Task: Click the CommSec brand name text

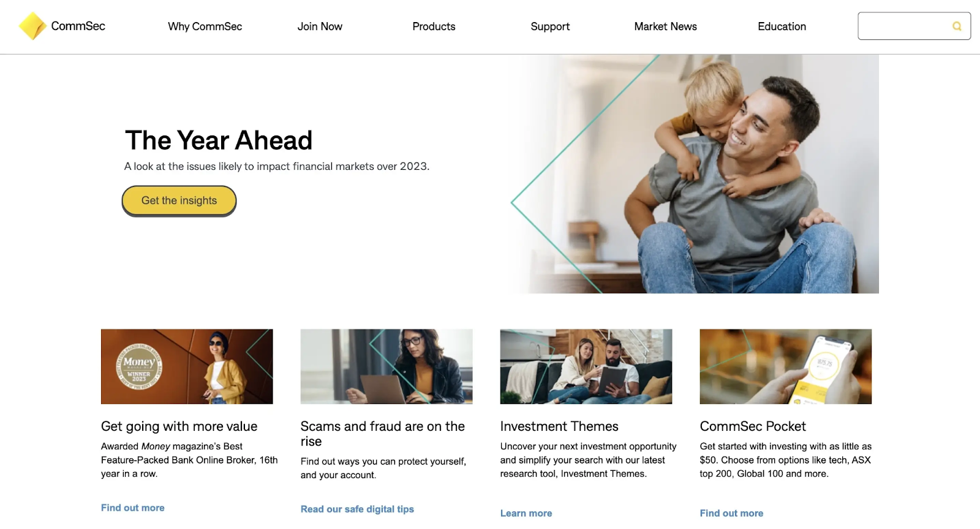Action: pos(78,26)
